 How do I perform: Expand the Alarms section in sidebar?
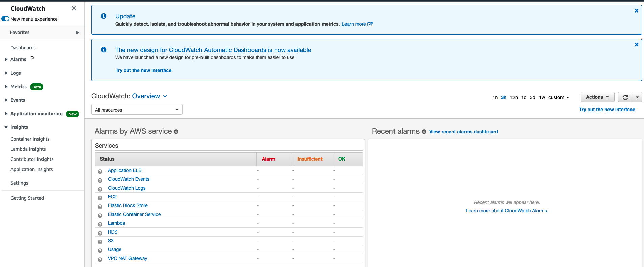coord(6,59)
